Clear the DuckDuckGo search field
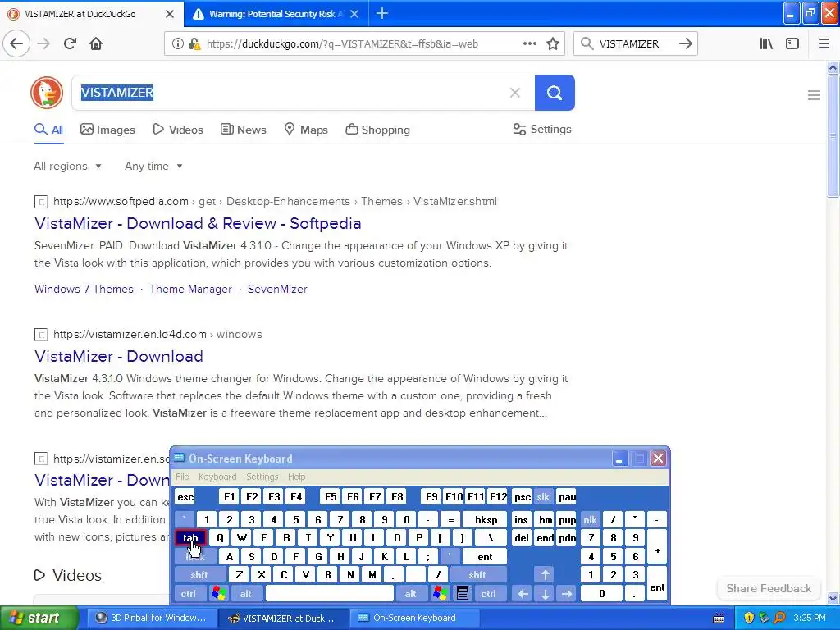The width and height of the screenshot is (840, 630). coord(515,93)
